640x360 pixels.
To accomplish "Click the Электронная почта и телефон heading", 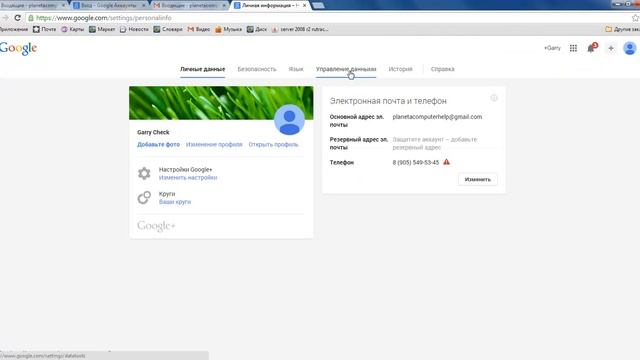I will [x=388, y=101].
